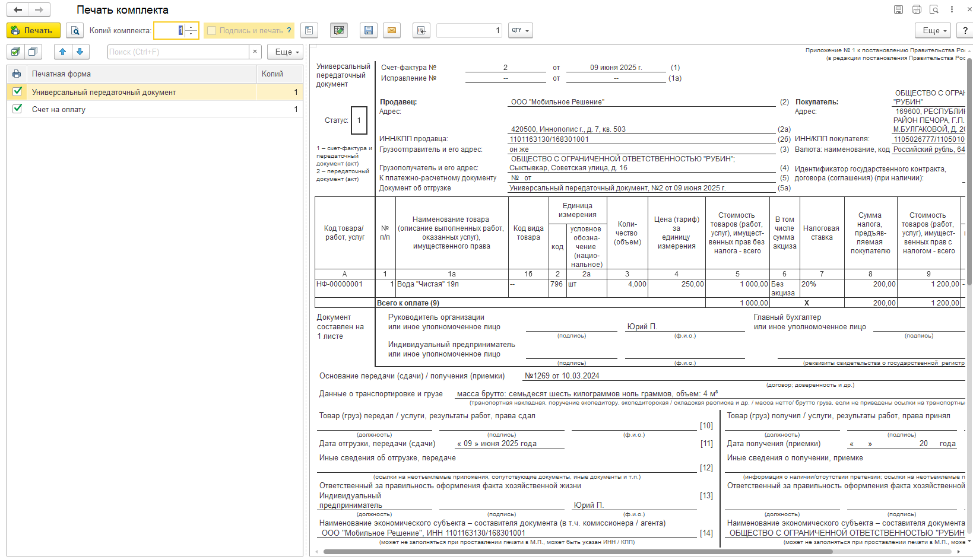Click the Копий column header
The height and width of the screenshot is (560, 973).
click(x=280, y=74)
